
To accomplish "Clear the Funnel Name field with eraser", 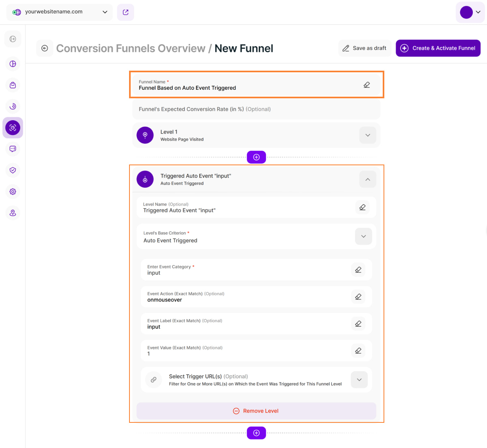I will point(366,85).
